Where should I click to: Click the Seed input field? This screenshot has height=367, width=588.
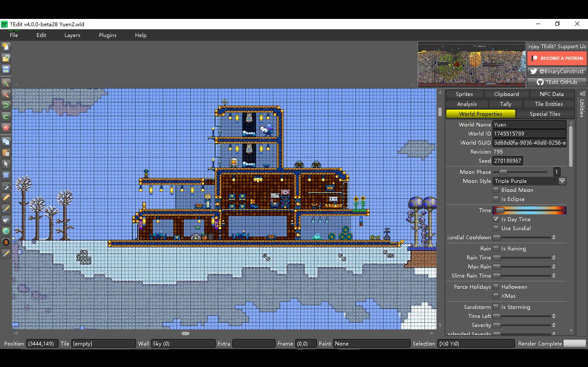coord(508,160)
